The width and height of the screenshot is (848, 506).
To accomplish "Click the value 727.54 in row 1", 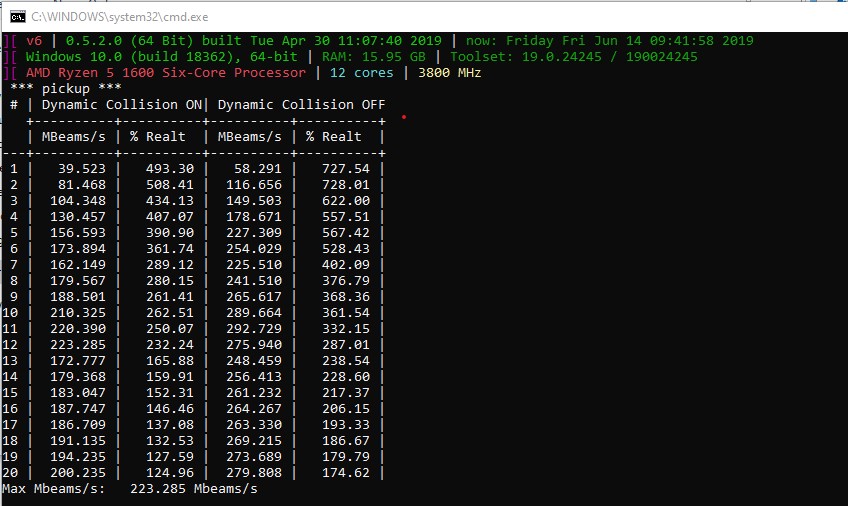I will (346, 169).
